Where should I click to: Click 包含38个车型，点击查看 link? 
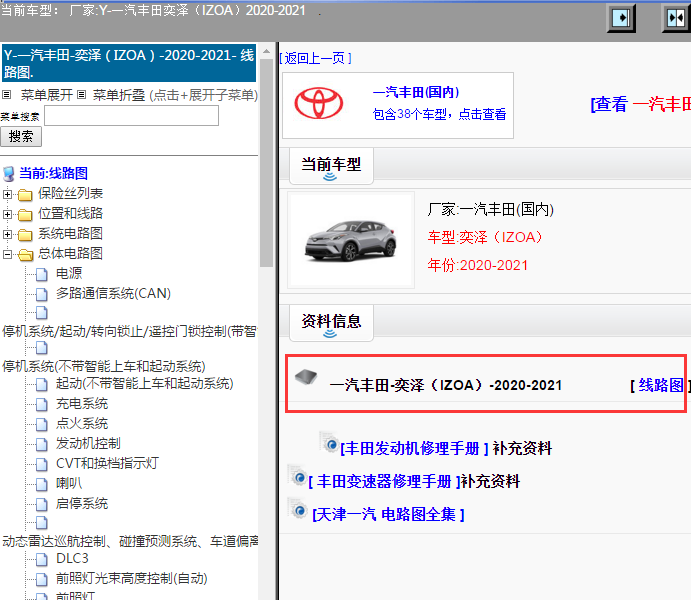pyautogui.click(x=439, y=115)
